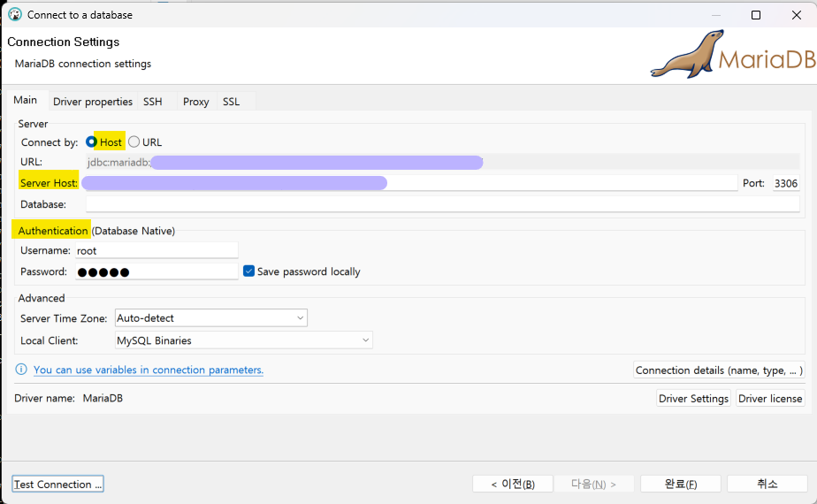
Task: Click the DBeaver icon in title bar
Action: 14,15
